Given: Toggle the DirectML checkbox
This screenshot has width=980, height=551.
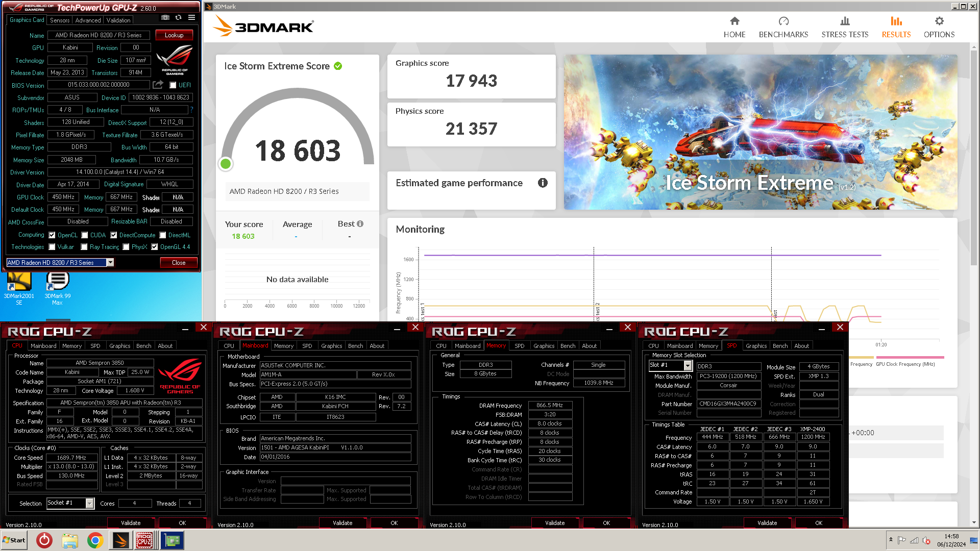Looking at the screenshot, I should pyautogui.click(x=163, y=235).
